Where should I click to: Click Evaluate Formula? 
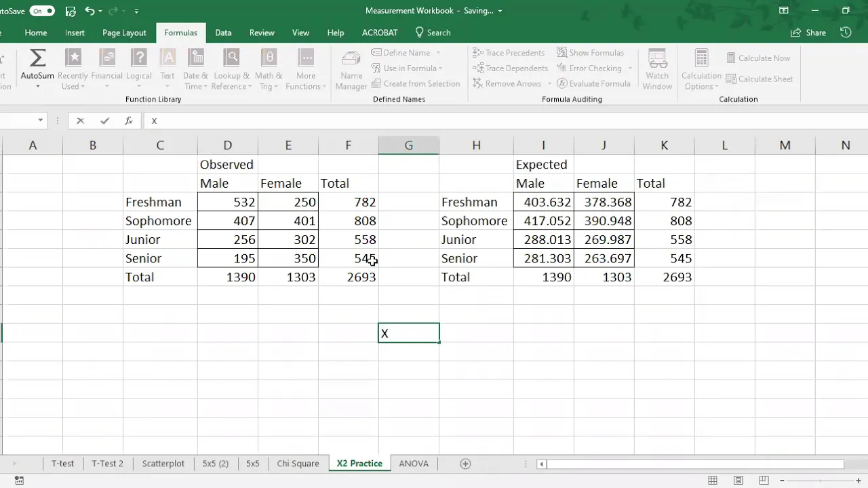click(593, 84)
